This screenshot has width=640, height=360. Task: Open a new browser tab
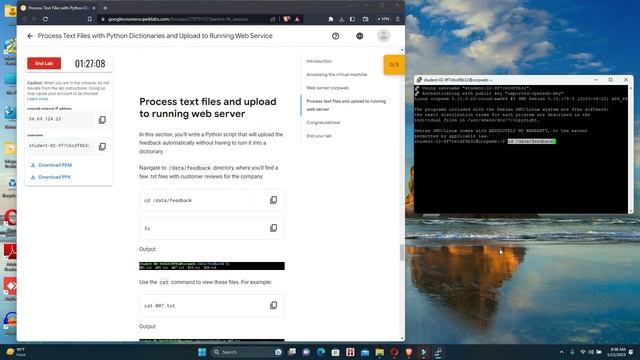coord(105,8)
